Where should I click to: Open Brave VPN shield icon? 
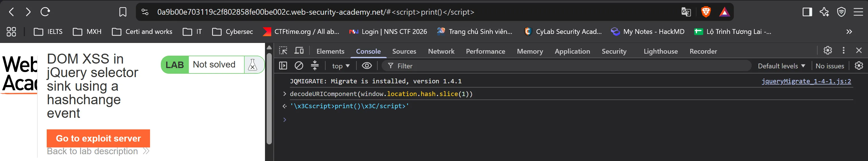(841, 12)
